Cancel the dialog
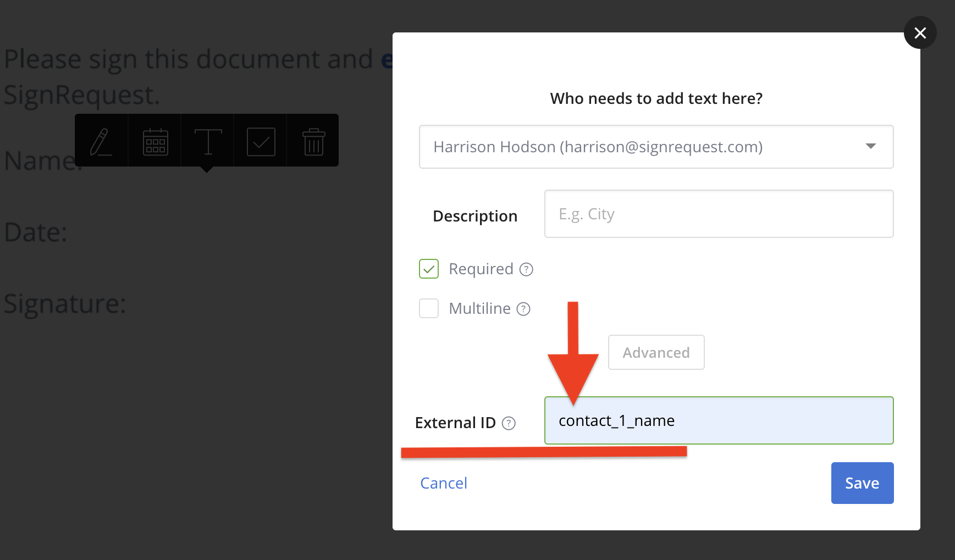The height and width of the screenshot is (560, 955). (x=444, y=483)
